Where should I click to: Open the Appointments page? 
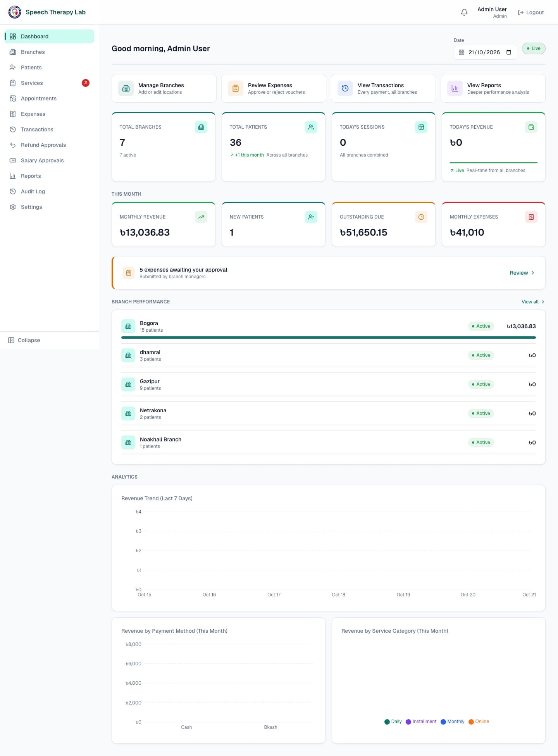tap(50, 98)
